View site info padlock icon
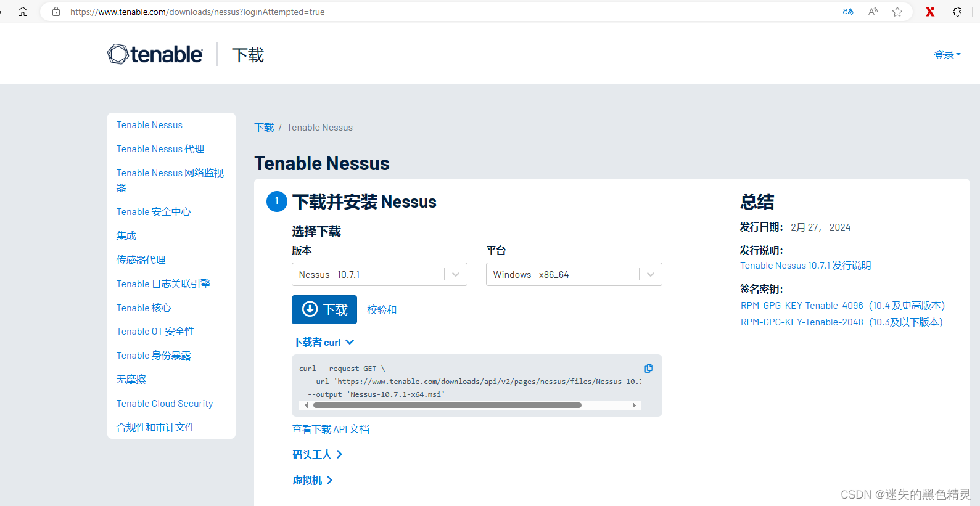 pyautogui.click(x=56, y=12)
